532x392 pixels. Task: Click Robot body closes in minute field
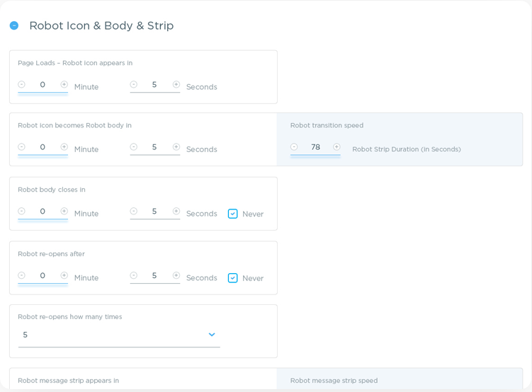coord(43,212)
